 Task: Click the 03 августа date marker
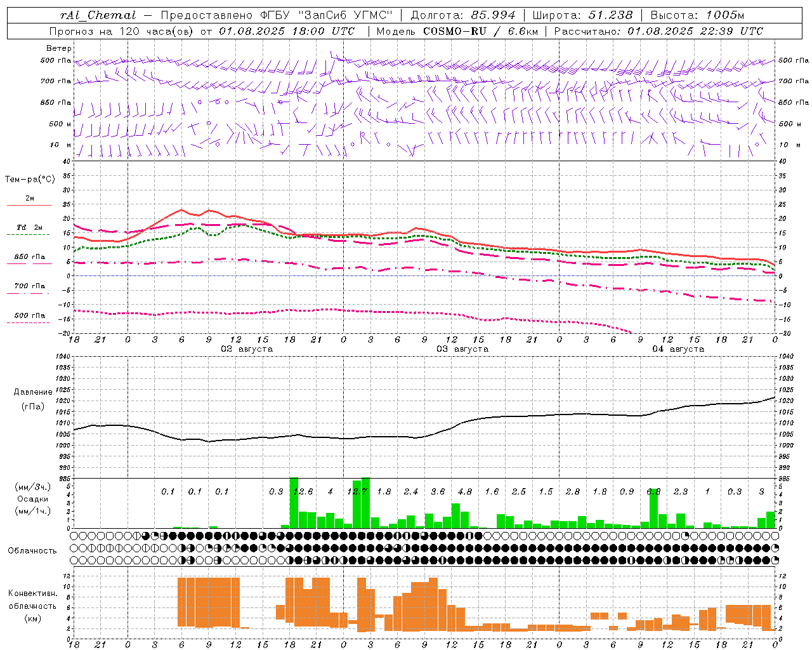(462, 349)
